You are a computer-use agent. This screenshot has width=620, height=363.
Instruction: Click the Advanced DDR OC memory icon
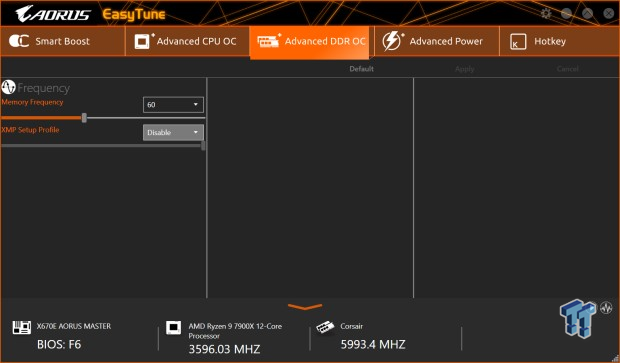coord(269,41)
